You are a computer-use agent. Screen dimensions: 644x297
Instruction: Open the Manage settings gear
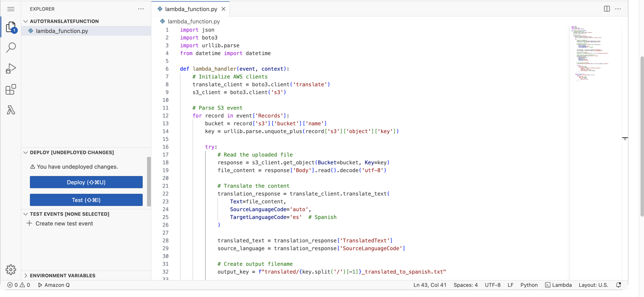(11, 269)
